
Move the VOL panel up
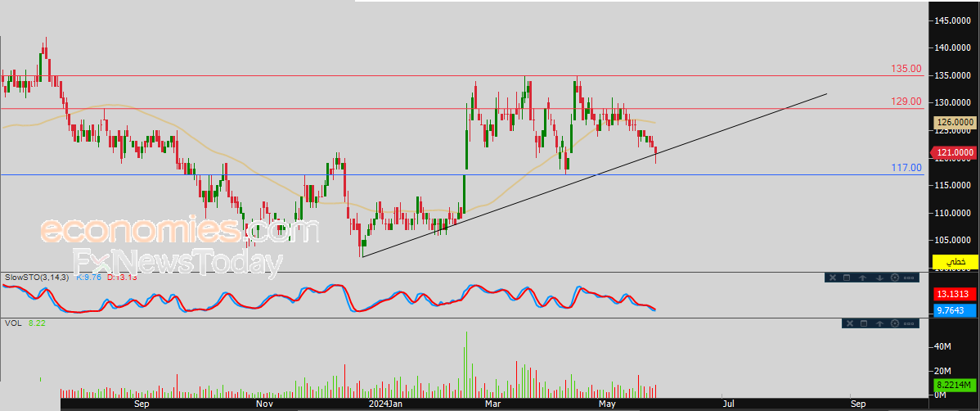[879, 323]
